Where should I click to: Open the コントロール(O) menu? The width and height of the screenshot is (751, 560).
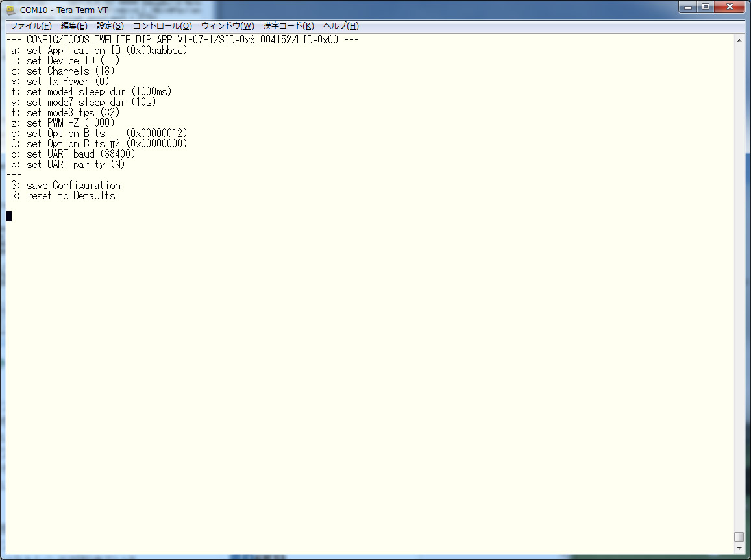pos(162,26)
